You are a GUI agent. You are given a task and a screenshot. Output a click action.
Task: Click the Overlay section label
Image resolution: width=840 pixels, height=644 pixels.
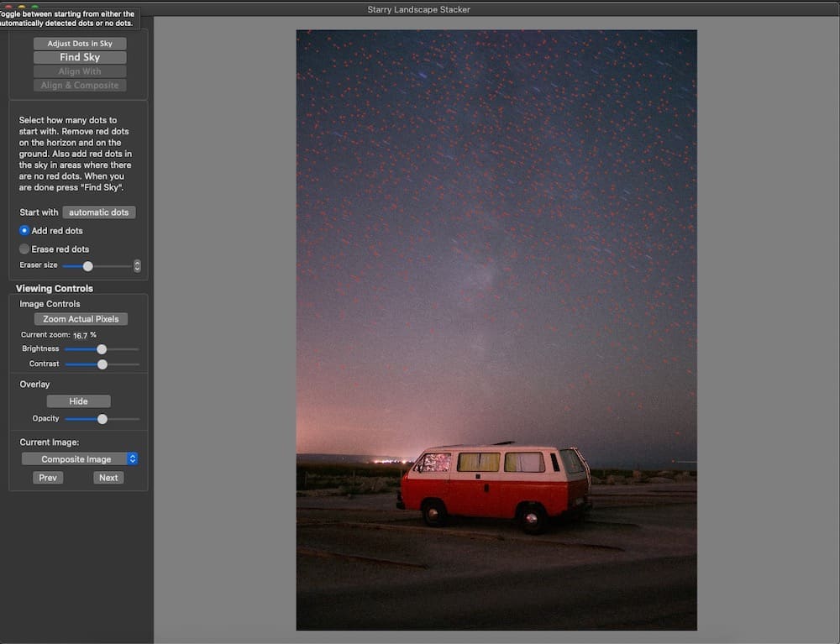click(34, 385)
